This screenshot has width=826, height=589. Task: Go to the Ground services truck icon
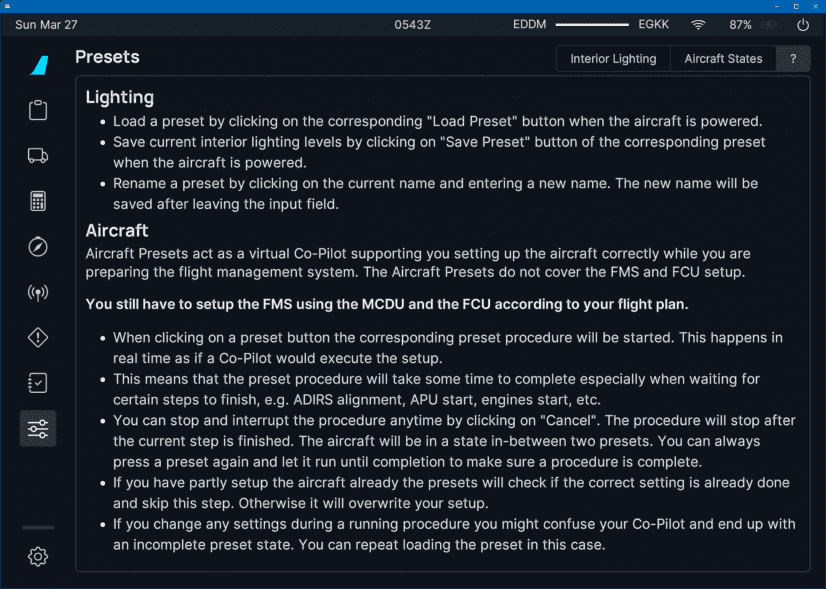coord(38,155)
